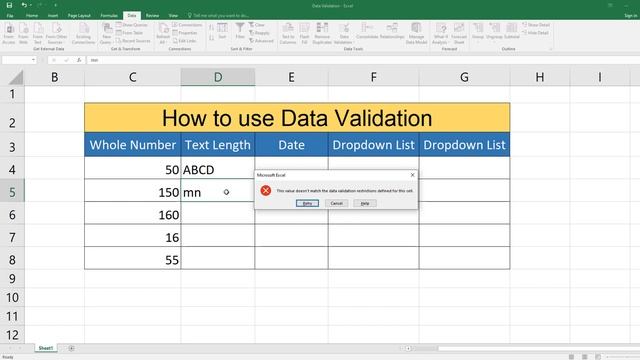Click Help in the validation error dialog
Viewport: 640px width, 360px height.
coord(365,203)
